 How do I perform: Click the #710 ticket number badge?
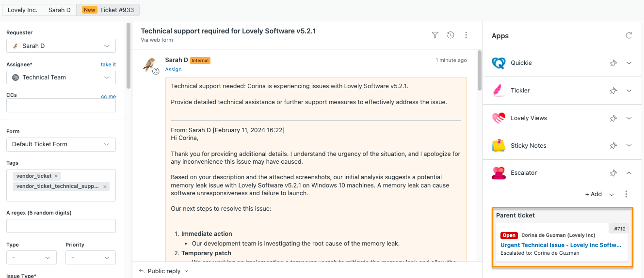point(620,229)
